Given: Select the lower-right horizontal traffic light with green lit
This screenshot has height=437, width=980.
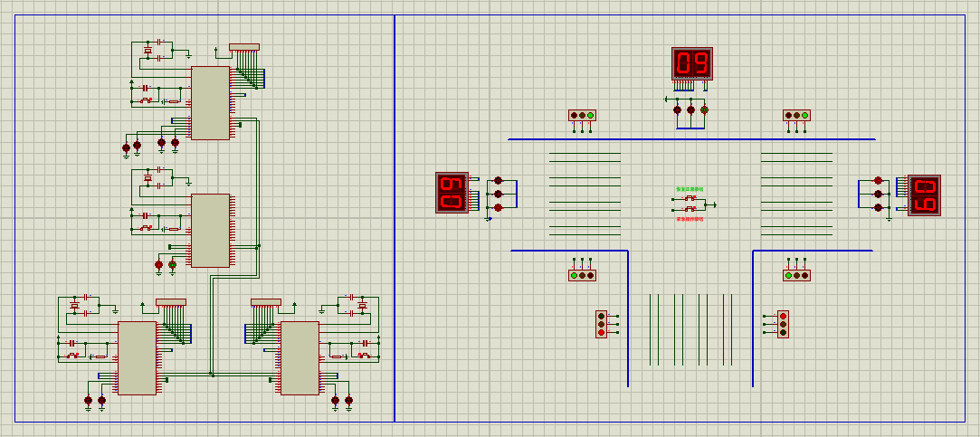Looking at the screenshot, I should (x=796, y=275).
